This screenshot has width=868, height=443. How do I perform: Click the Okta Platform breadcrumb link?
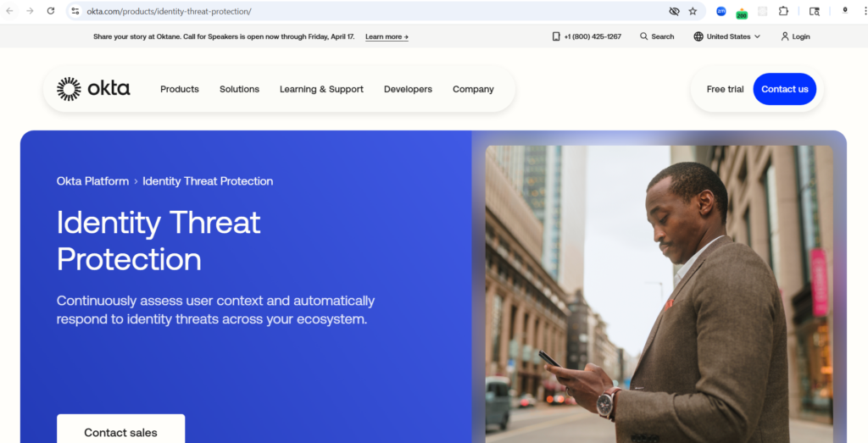point(92,180)
